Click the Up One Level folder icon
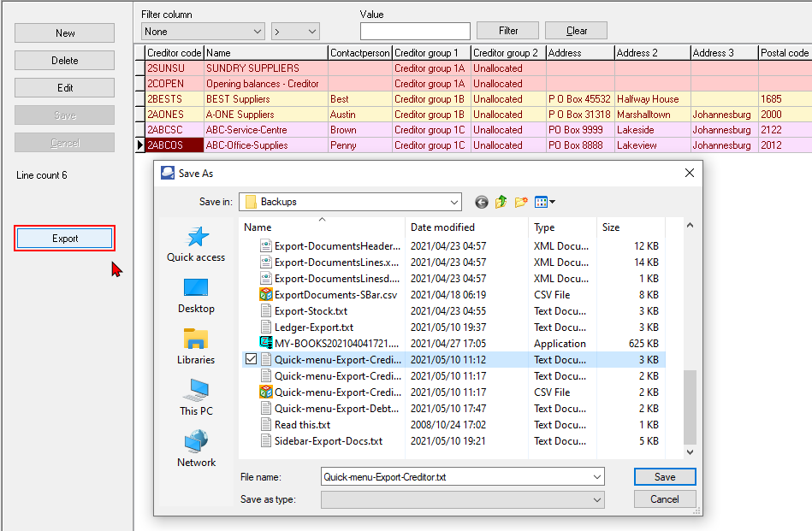 [x=501, y=202]
